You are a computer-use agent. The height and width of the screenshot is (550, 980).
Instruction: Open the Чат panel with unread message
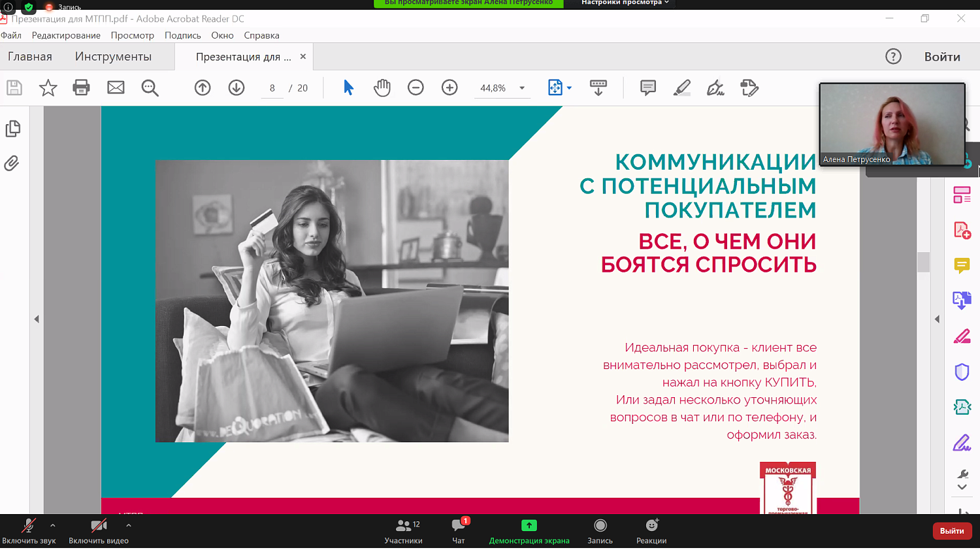pos(459,531)
